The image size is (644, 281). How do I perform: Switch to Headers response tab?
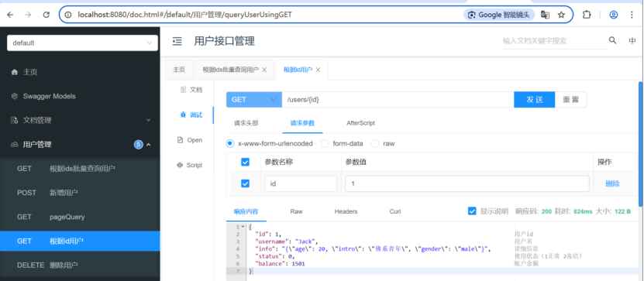coord(346,211)
